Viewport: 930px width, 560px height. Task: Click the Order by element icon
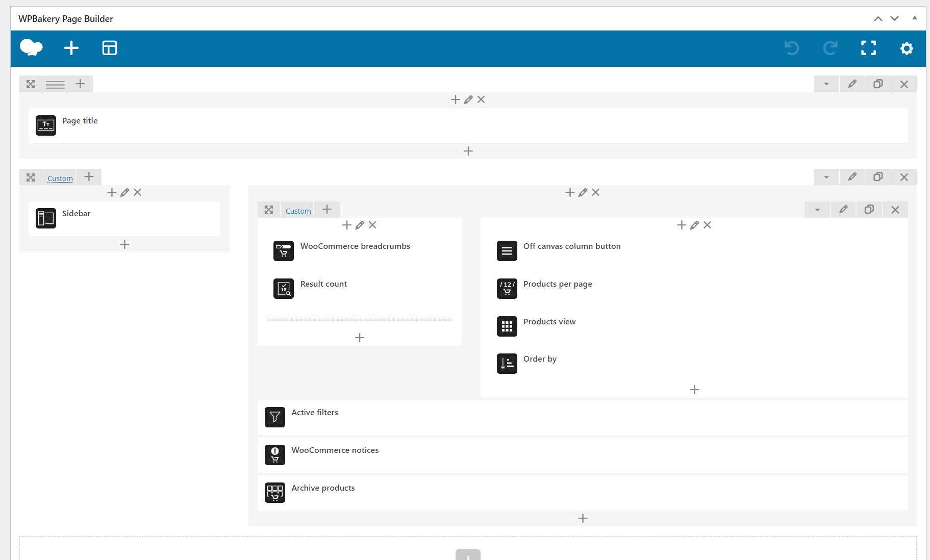(x=507, y=364)
